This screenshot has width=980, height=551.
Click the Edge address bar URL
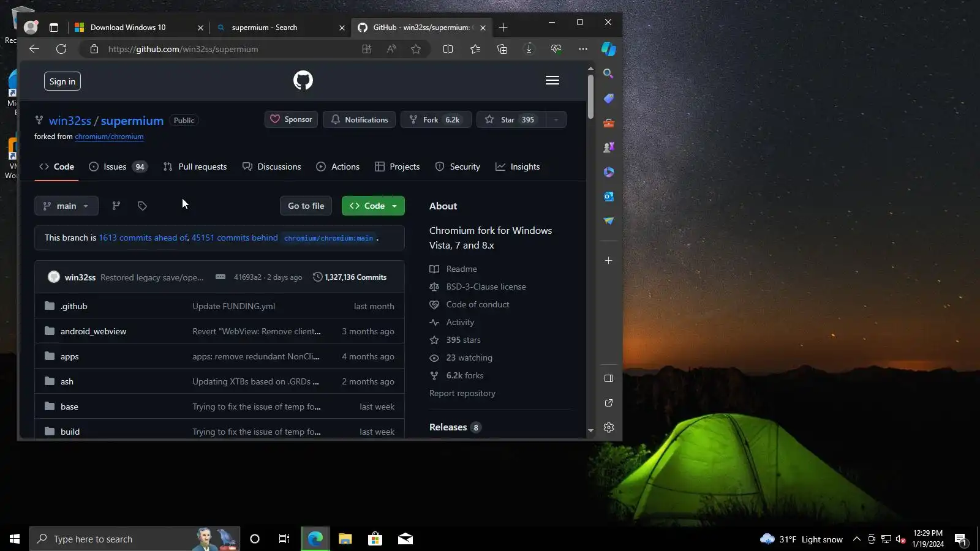click(183, 49)
